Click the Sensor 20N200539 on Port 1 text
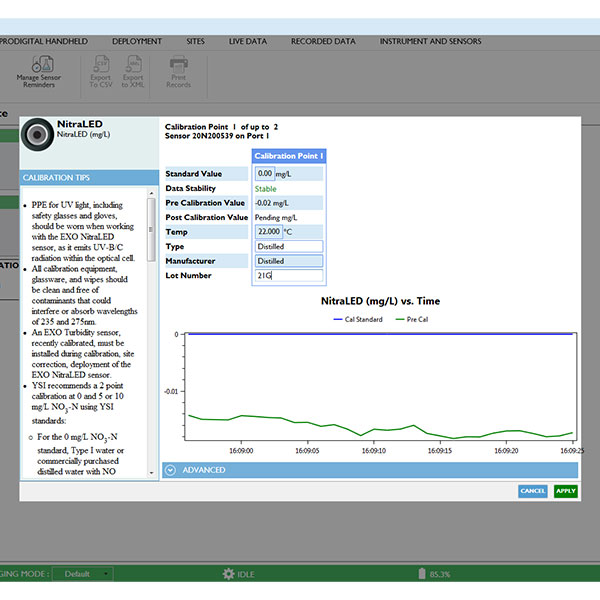 pyautogui.click(x=217, y=136)
